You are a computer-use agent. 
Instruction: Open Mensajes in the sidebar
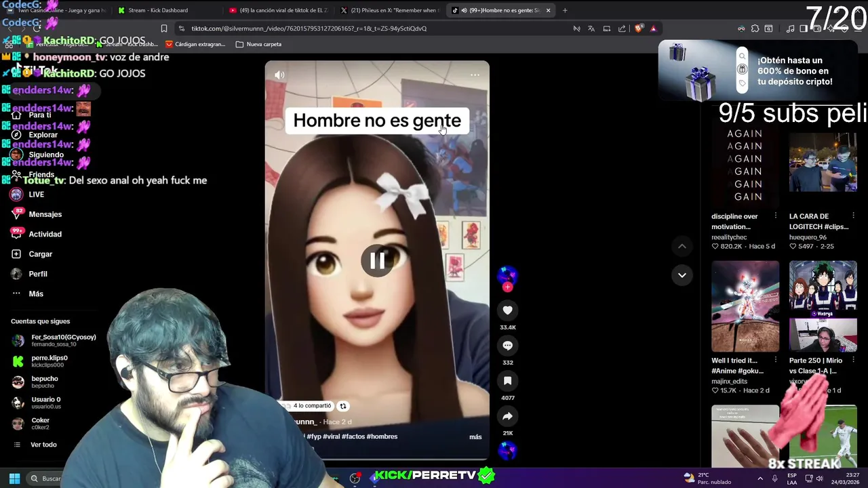coord(45,214)
